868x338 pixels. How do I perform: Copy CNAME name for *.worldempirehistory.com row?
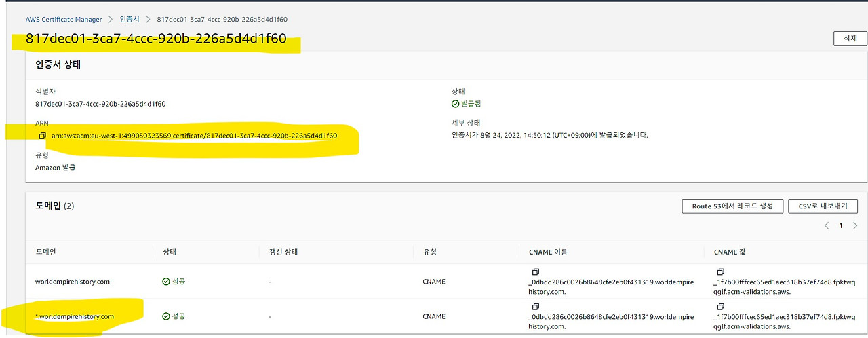[x=535, y=307]
